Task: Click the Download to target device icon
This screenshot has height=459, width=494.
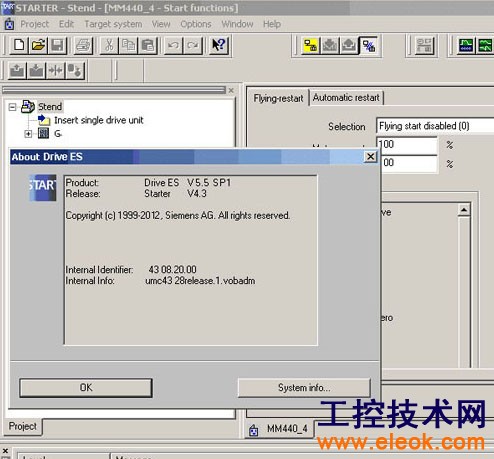Action: click(x=330, y=45)
